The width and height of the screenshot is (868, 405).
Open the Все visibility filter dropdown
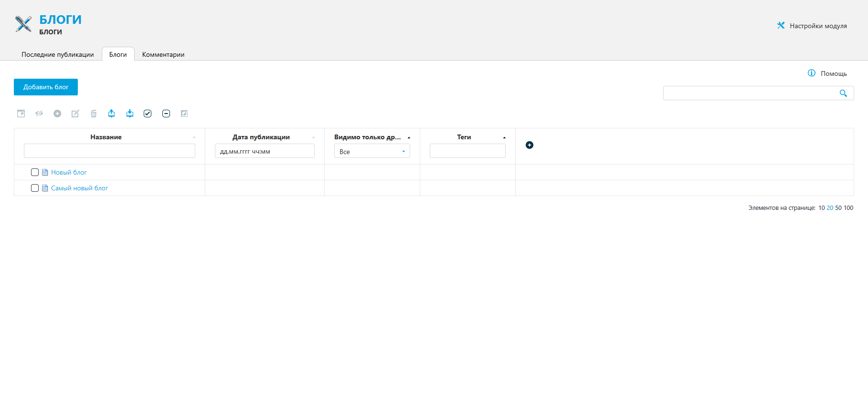click(x=372, y=151)
